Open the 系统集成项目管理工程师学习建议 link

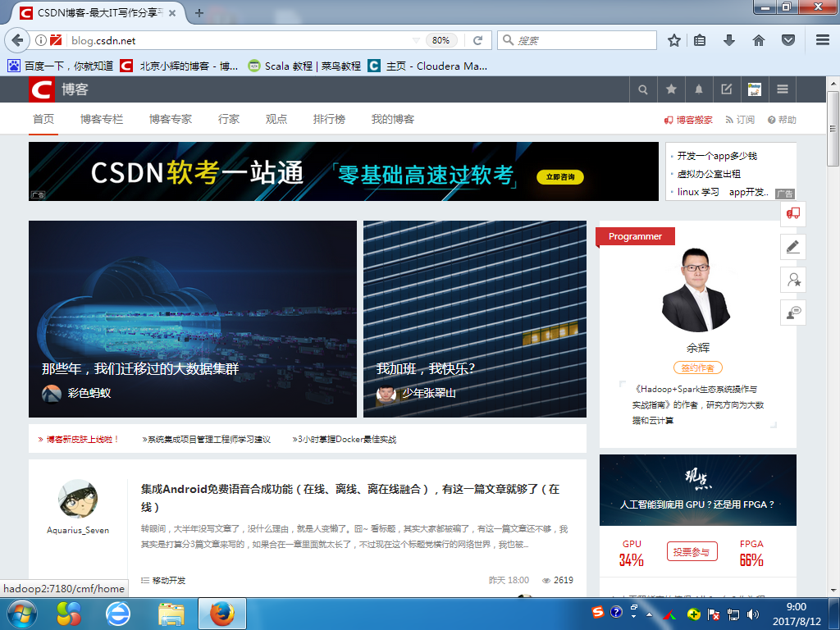(x=206, y=440)
